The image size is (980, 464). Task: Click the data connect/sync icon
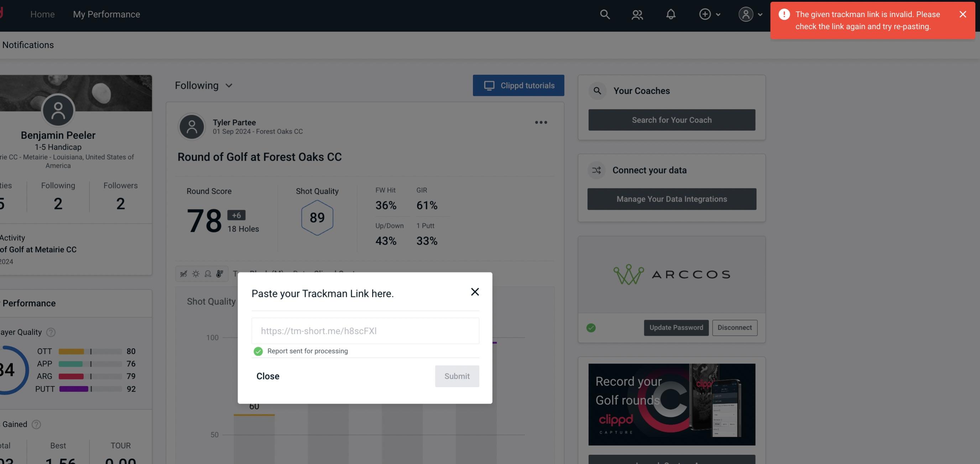[x=597, y=170]
